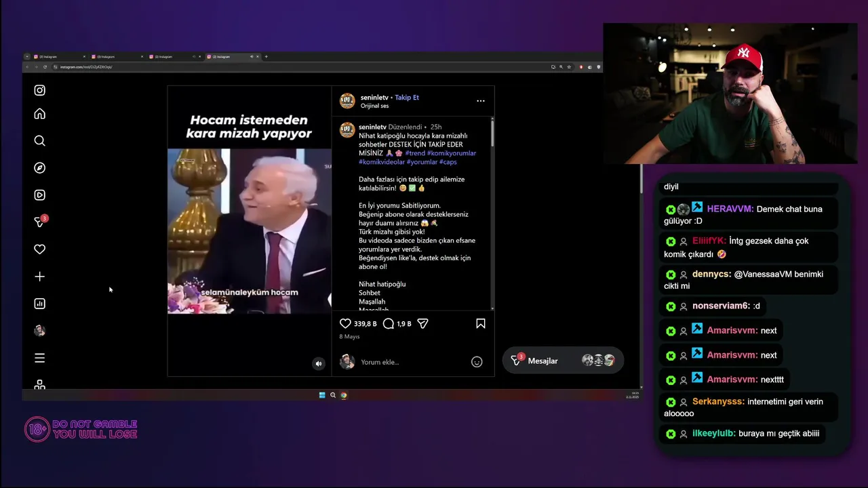
Task: Open comments via the speech bubble icon
Action: (x=389, y=324)
